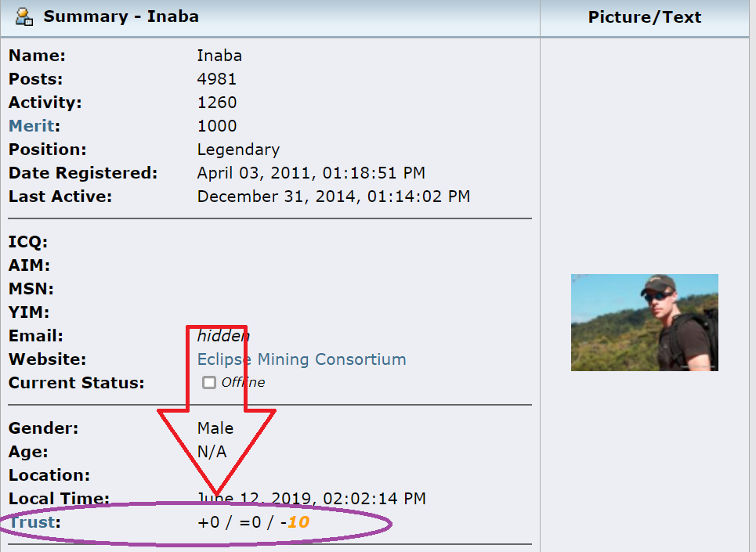756x552 pixels.
Task: Click the name value Inaba
Action: pyautogui.click(x=219, y=56)
